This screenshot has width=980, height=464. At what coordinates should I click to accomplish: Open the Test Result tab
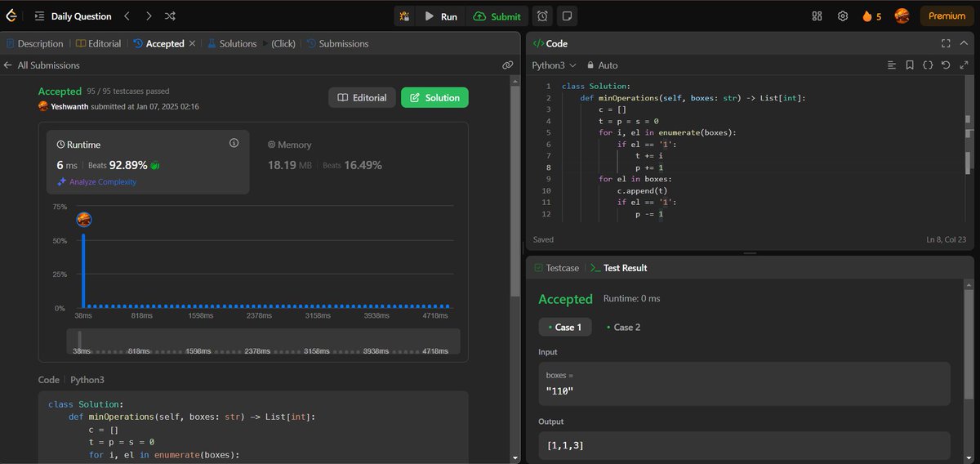click(618, 268)
